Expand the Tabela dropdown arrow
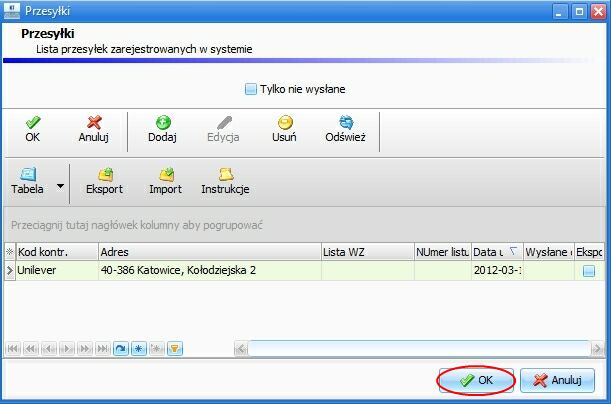 (60, 186)
